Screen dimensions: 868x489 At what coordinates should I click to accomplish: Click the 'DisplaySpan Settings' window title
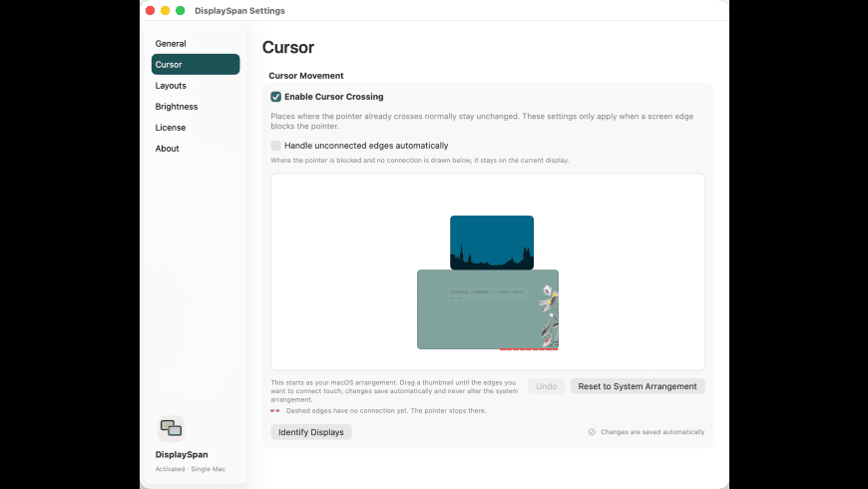239,11
